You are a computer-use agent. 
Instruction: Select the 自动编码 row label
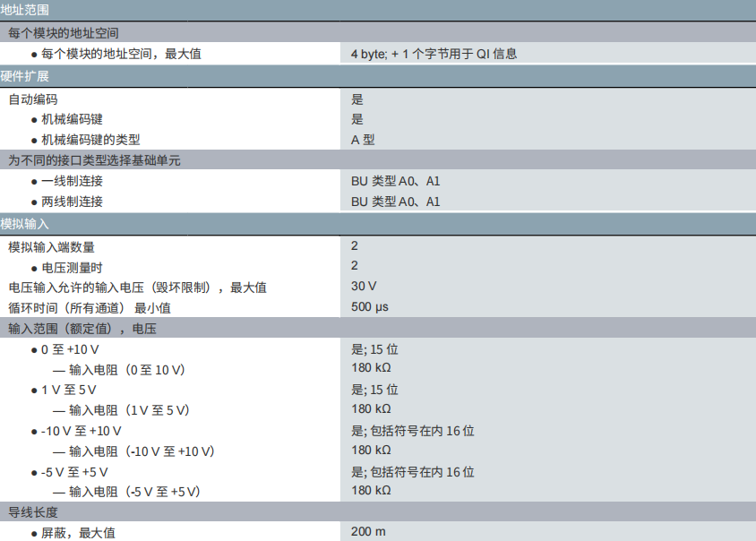coord(33,99)
